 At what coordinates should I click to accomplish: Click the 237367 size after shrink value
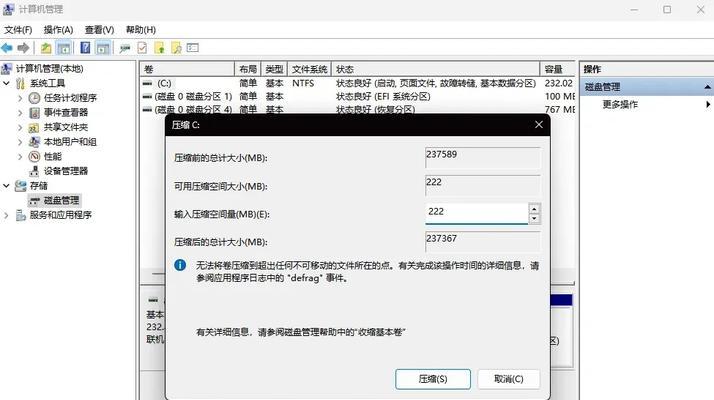(441, 238)
